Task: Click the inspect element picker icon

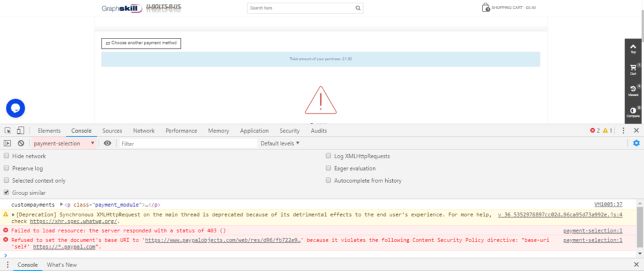Action: (x=8, y=131)
